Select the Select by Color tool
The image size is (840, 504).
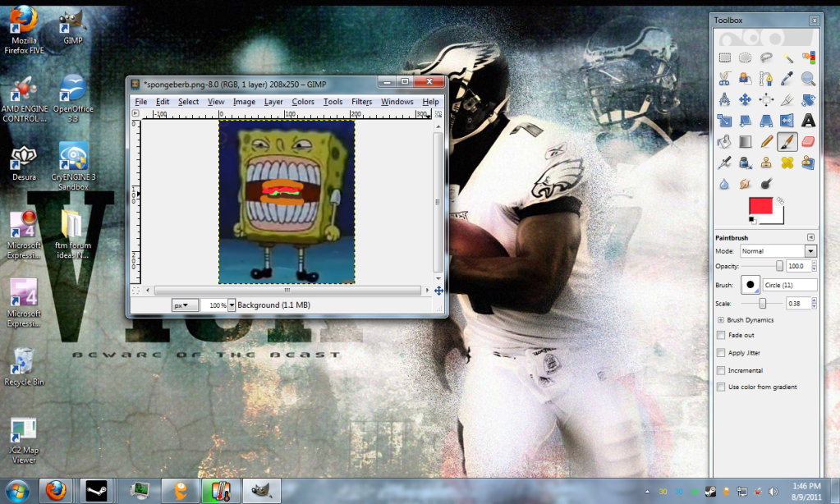pyautogui.click(x=808, y=57)
